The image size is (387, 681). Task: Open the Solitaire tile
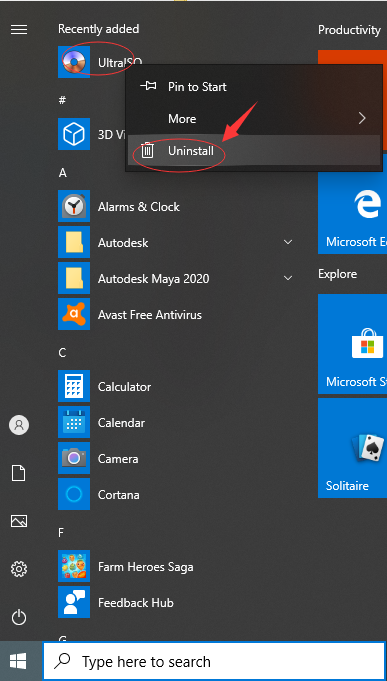[352, 448]
